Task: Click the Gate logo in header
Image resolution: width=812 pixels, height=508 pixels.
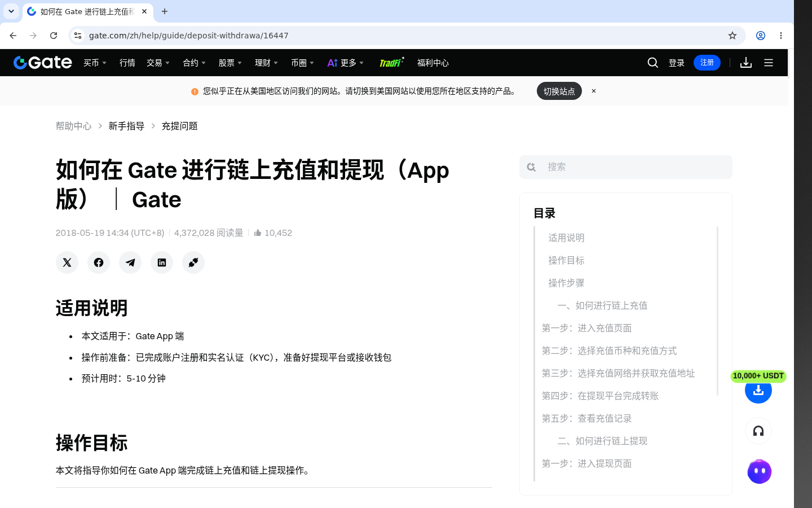Action: click(43, 63)
